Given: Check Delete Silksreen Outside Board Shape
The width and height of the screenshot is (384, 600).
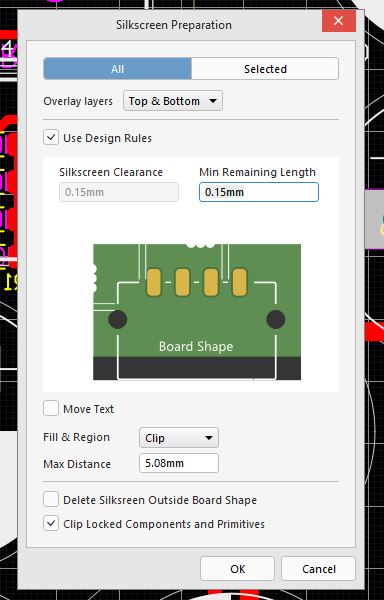Looking at the screenshot, I should 51,499.
